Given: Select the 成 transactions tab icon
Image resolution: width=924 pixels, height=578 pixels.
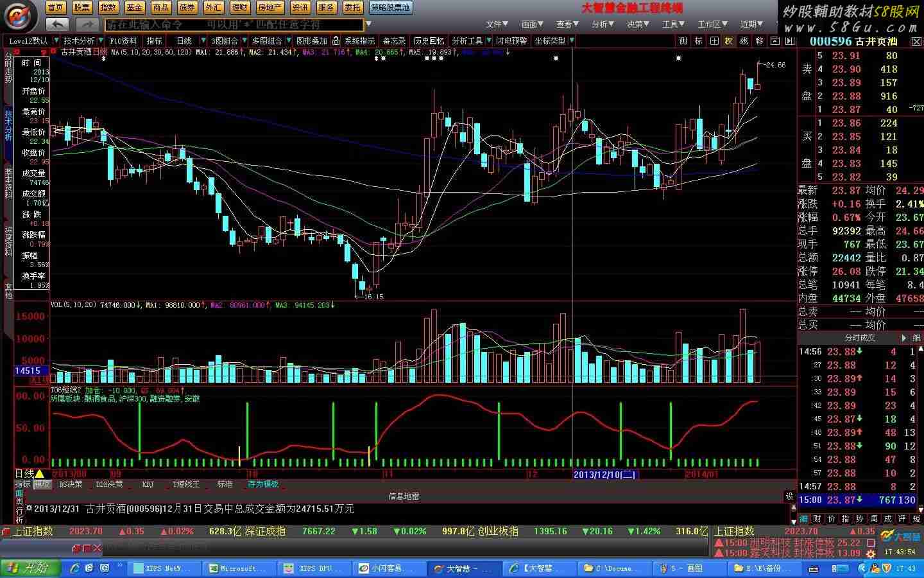Looking at the screenshot, I should [x=888, y=518].
